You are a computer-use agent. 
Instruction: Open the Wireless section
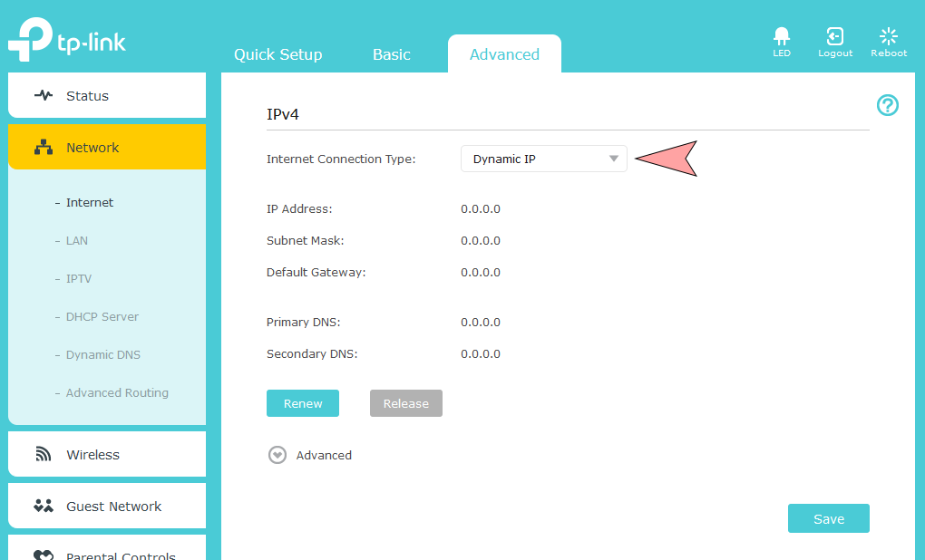point(107,455)
